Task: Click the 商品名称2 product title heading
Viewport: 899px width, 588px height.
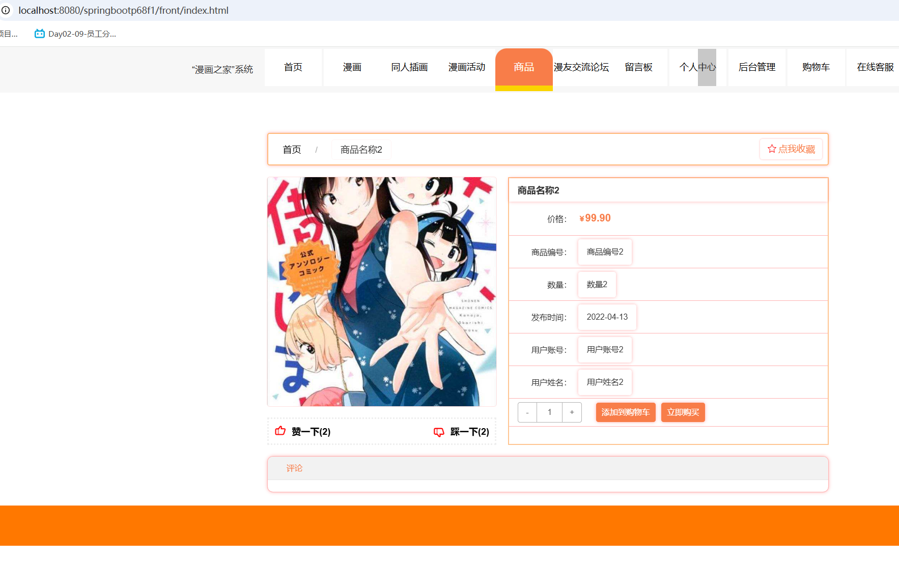Action: click(539, 190)
